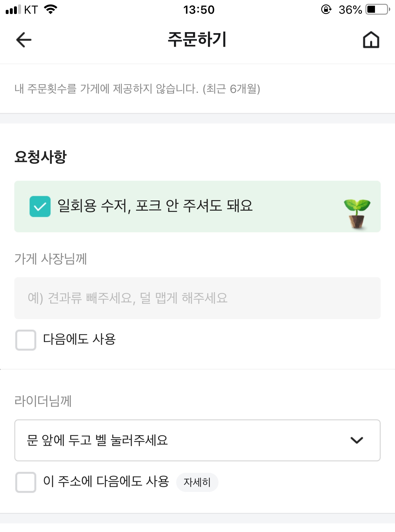The image size is (395, 532).
Task: Tap the 내 주문횟수를 가게에 제공하지 않습니다 notice
Action: coord(137,89)
